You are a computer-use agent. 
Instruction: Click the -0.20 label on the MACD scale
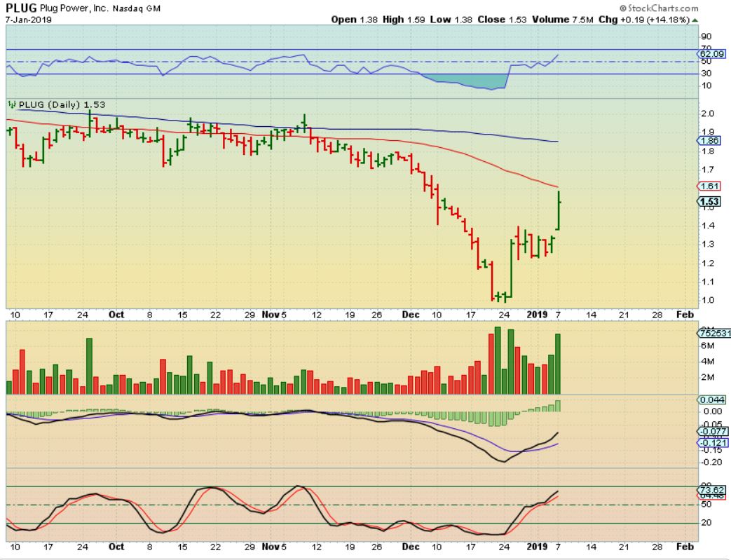pyautogui.click(x=712, y=462)
